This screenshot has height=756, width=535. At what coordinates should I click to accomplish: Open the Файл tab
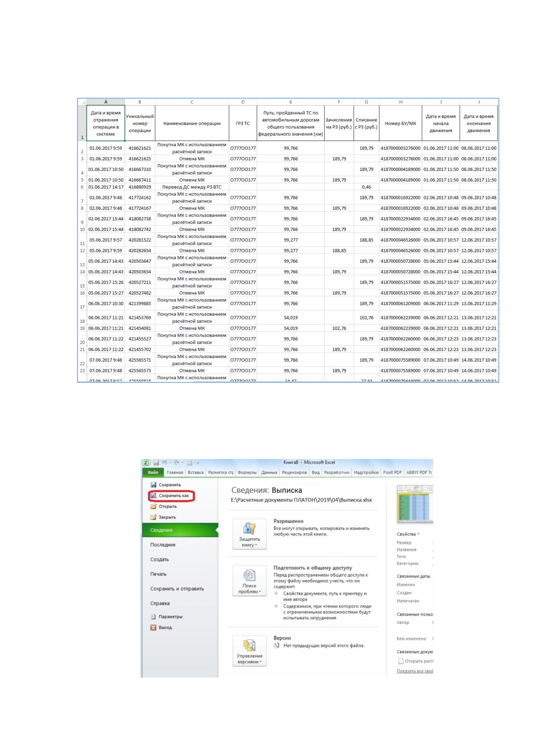coord(153,472)
